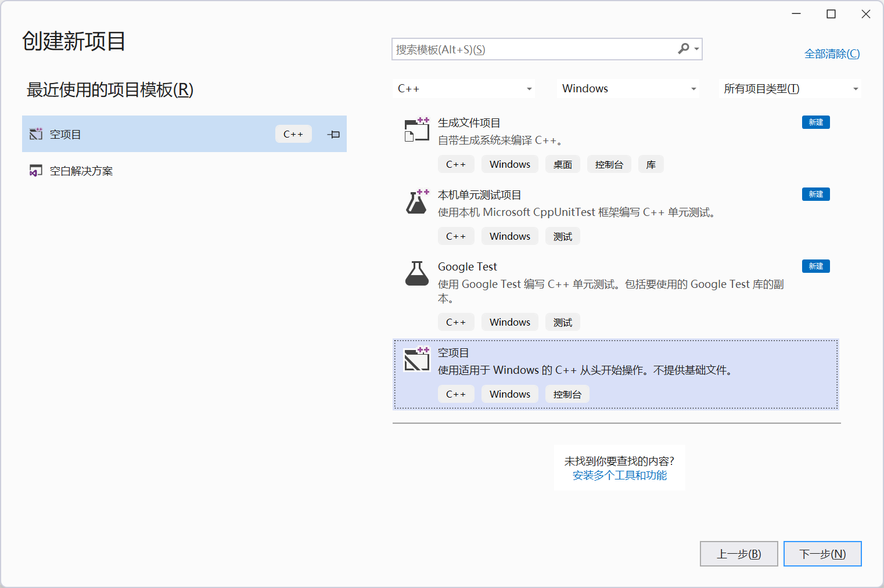Go back with 上一步 button
The image size is (884, 588).
739,554
